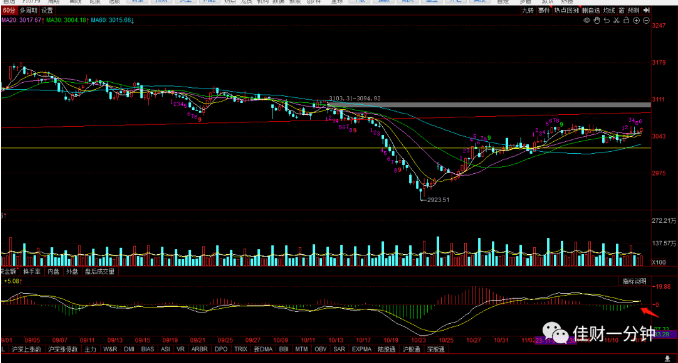
Task: Click the 热点回顾 tab with red corner
Action: click(x=566, y=10)
